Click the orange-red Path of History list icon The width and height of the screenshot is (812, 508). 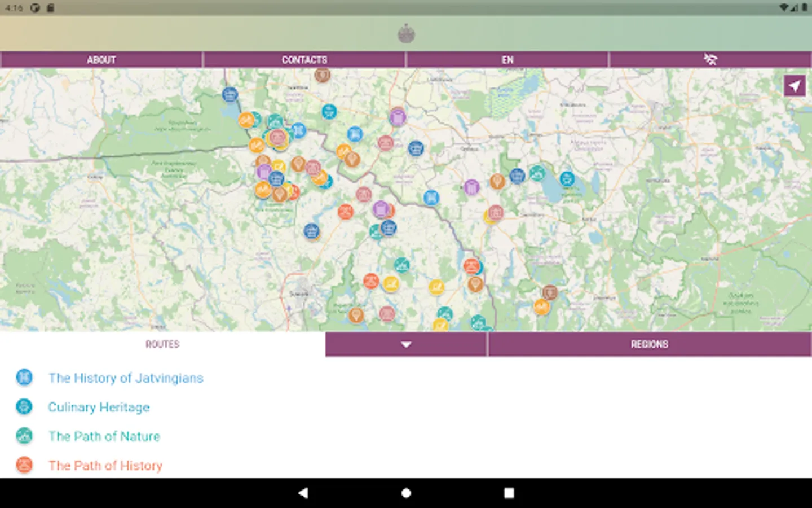24,465
